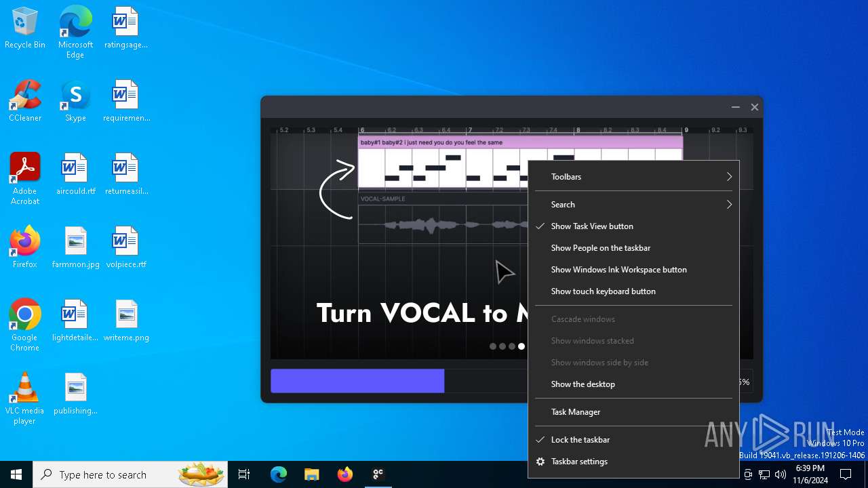Close the installer window

click(754, 107)
